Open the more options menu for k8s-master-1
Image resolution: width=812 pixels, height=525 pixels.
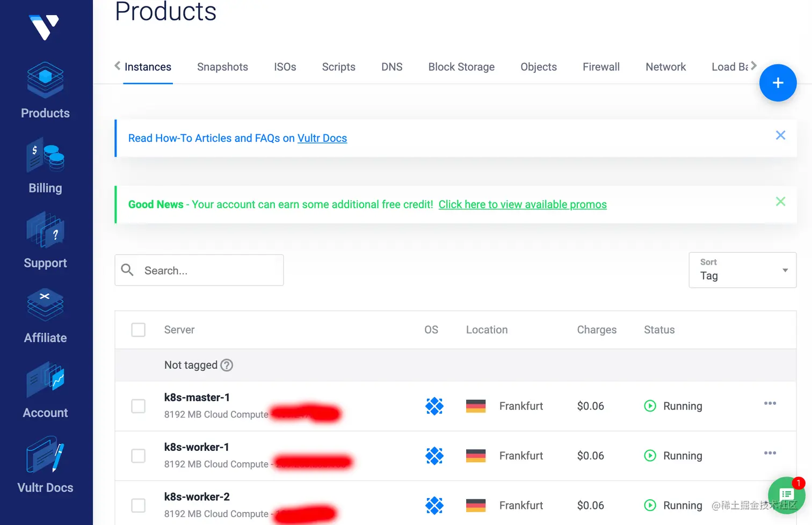point(770,403)
